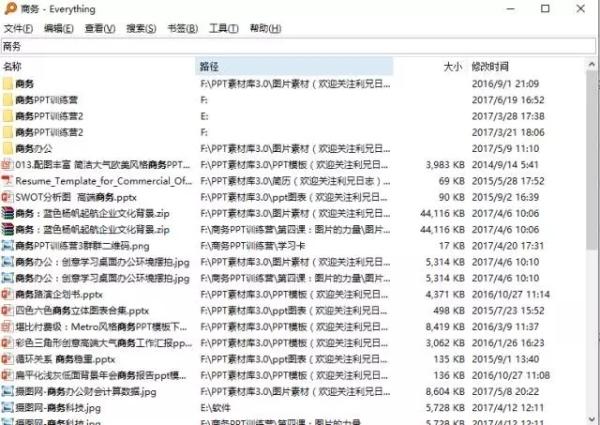The height and width of the screenshot is (425, 600).
Task: Open the 工具(T) menu
Action: (x=223, y=28)
